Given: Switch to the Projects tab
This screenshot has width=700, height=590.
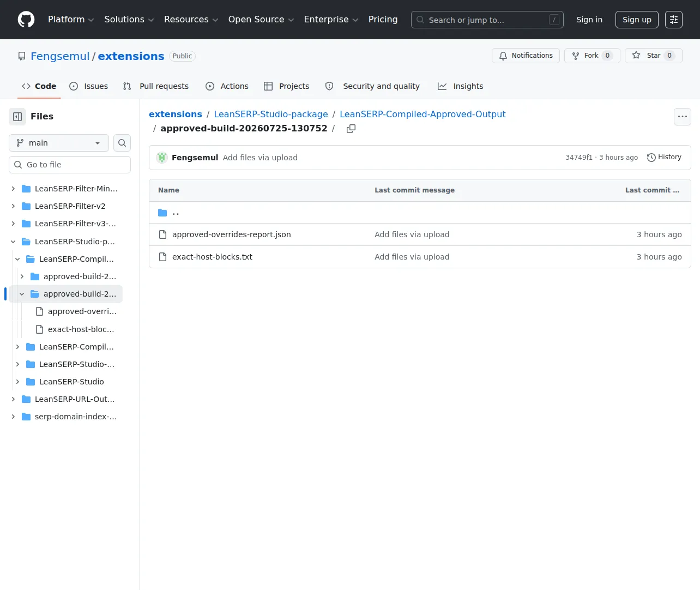Looking at the screenshot, I should (286, 86).
